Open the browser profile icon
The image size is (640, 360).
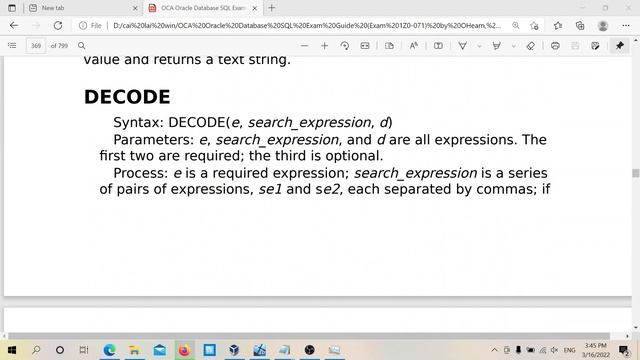tap(603, 26)
